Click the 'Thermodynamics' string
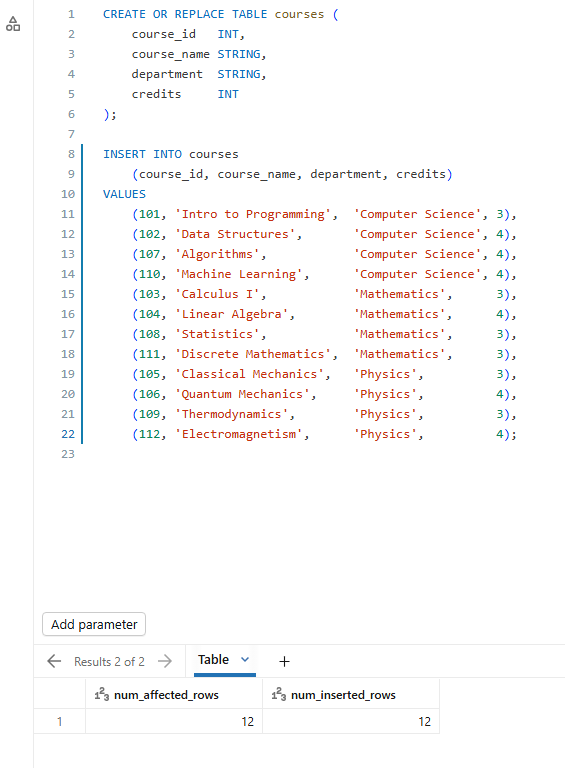This screenshot has height=768, width=565. coord(231,414)
